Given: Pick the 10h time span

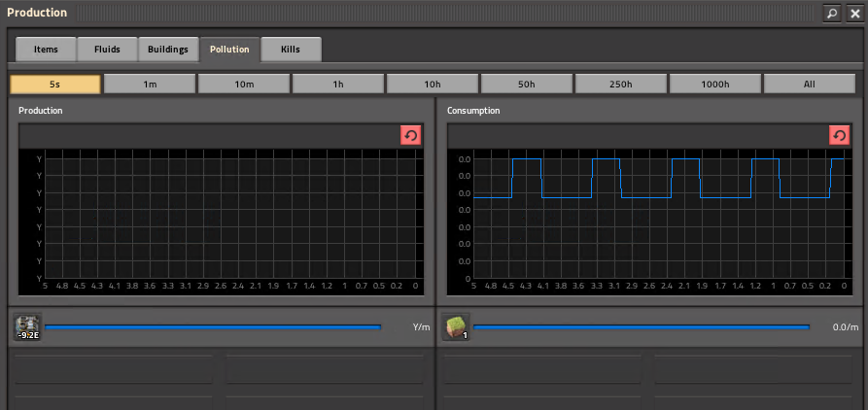Looking at the screenshot, I should tap(433, 85).
